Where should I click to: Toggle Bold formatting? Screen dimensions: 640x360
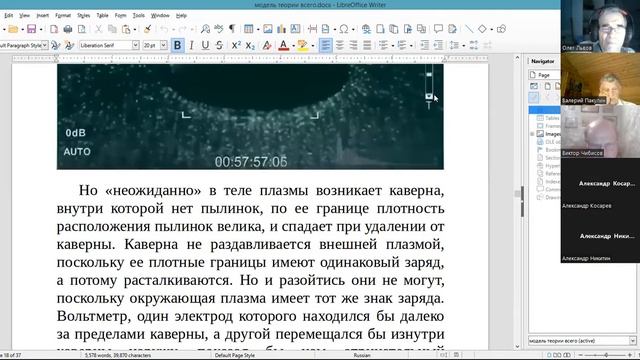(178, 45)
